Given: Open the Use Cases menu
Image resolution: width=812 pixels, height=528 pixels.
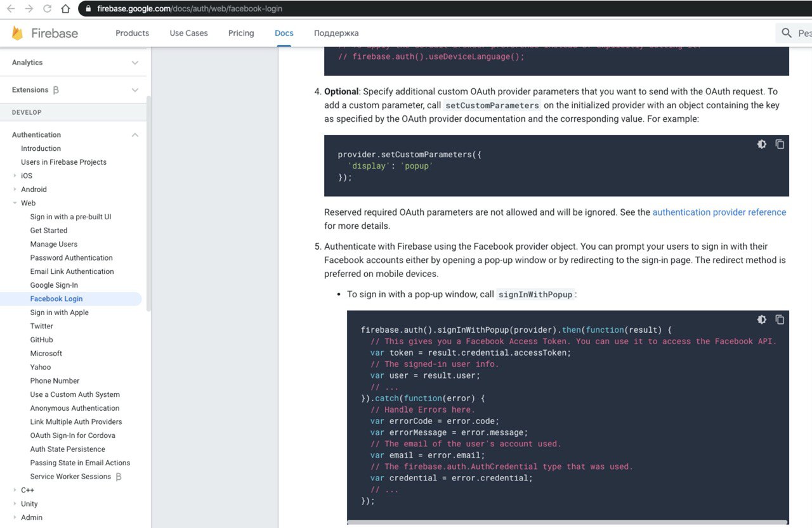Looking at the screenshot, I should coord(188,33).
